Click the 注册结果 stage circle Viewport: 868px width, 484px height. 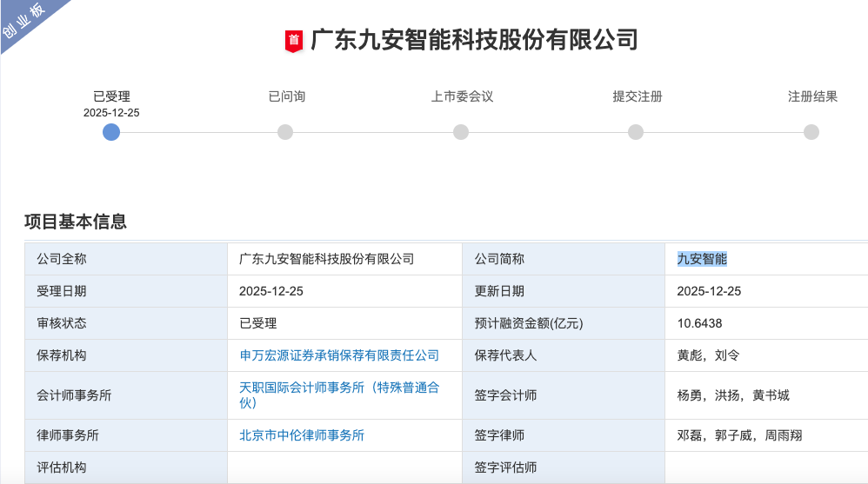click(811, 132)
